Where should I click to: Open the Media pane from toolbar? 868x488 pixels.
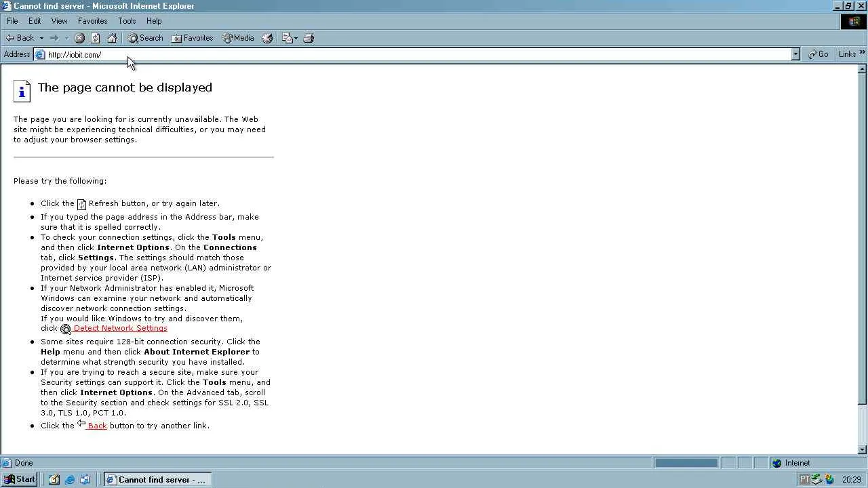[238, 38]
